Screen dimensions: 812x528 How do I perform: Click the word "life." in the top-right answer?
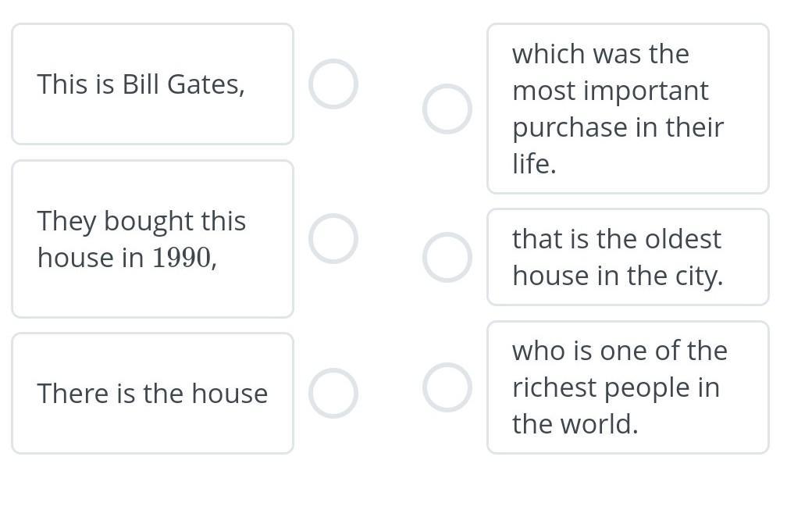534,164
